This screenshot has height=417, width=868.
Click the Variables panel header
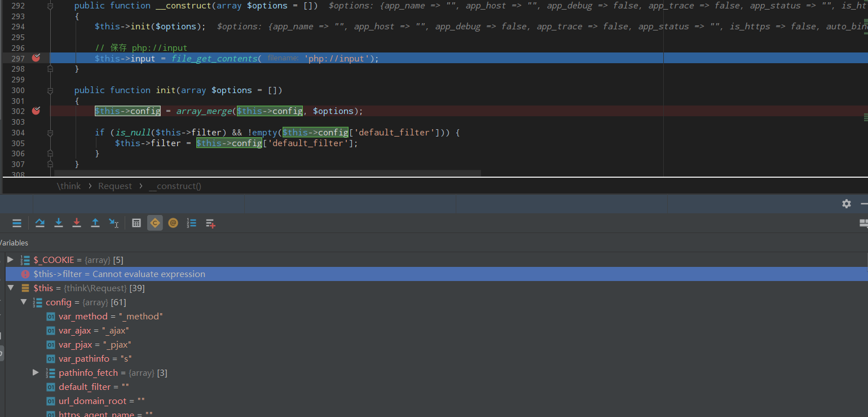pos(14,243)
